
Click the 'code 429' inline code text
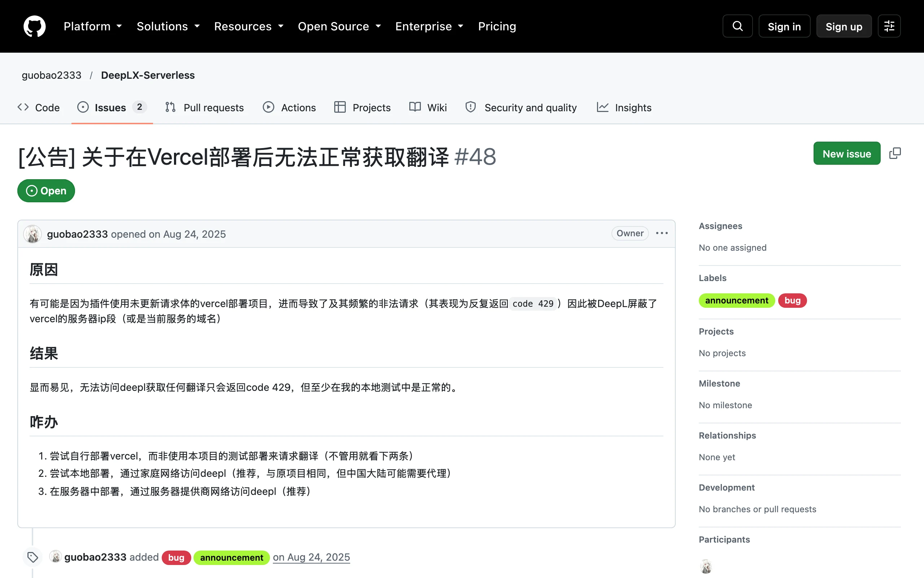[x=533, y=303]
